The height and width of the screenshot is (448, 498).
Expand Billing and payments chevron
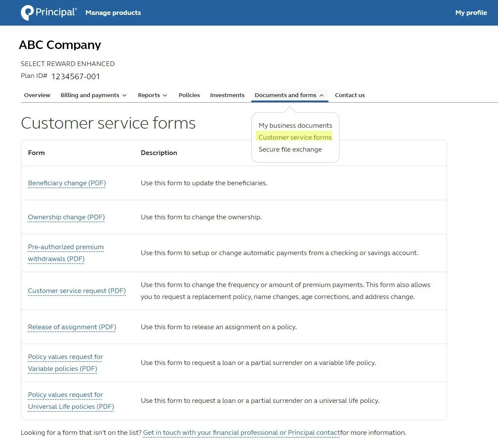(x=124, y=95)
